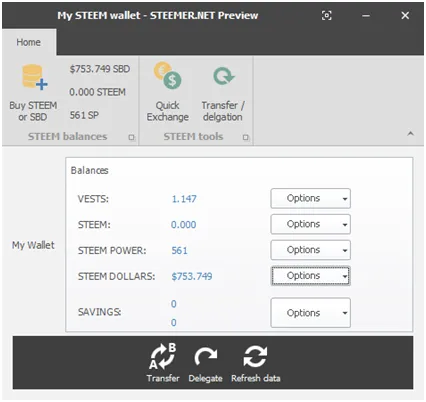Click the STEEM POWER: label

coord(112,251)
